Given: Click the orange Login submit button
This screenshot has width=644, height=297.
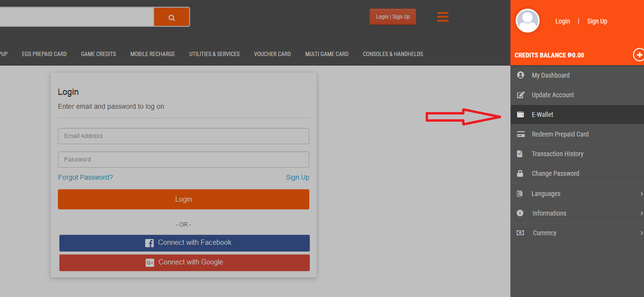Looking at the screenshot, I should tap(183, 199).
